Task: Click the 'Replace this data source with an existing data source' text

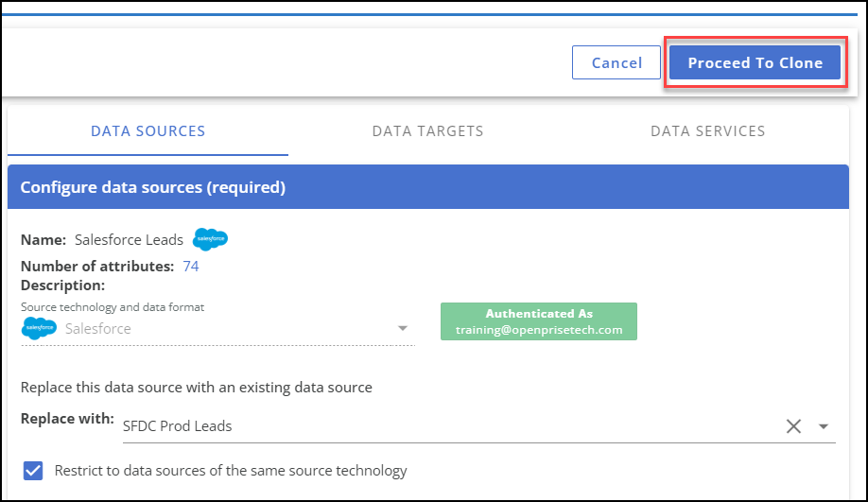Action: coord(197,388)
